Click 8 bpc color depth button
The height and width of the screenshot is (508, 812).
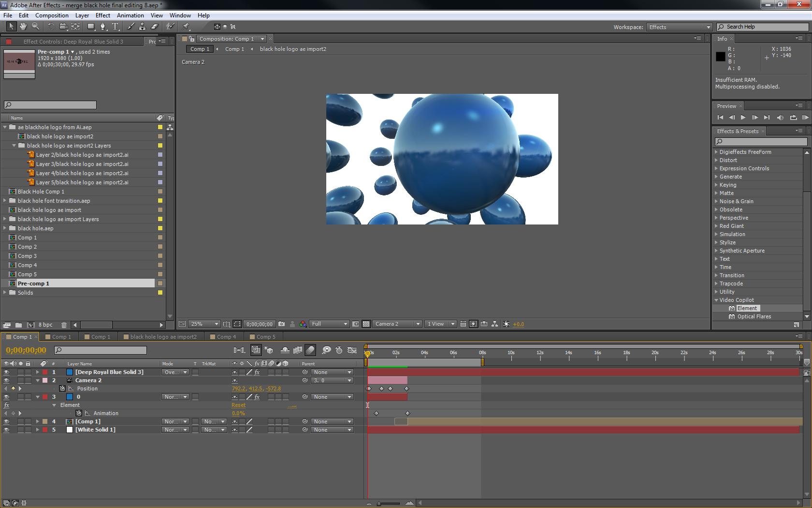(45, 325)
